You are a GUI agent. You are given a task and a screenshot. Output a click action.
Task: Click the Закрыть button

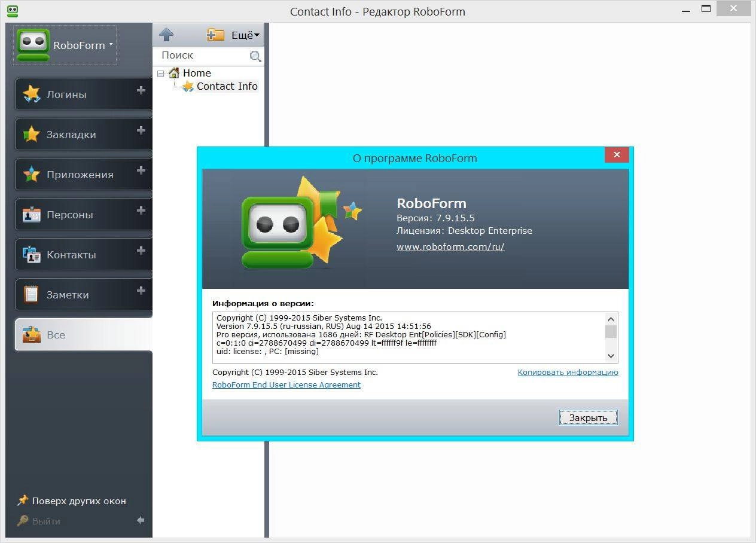point(588,417)
